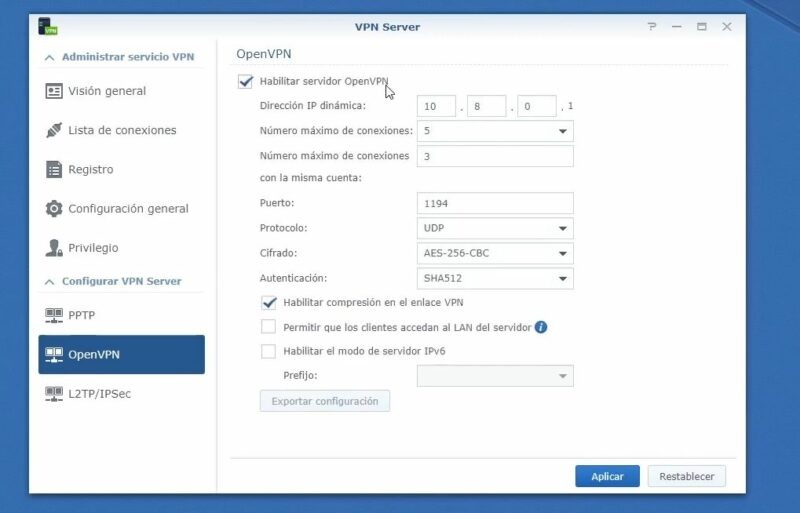This screenshot has width=800, height=513.
Task: Click the Puerto field showing 1194
Action: click(x=495, y=203)
